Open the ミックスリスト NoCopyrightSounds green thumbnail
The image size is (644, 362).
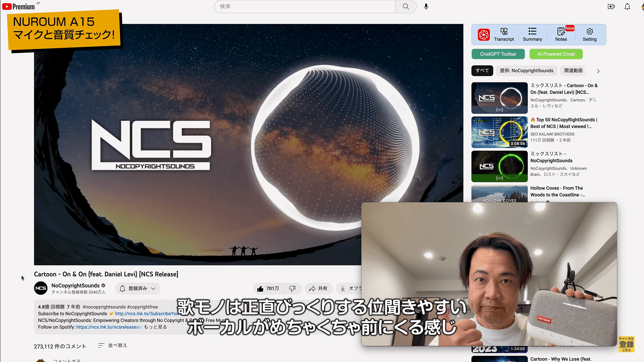point(499,166)
